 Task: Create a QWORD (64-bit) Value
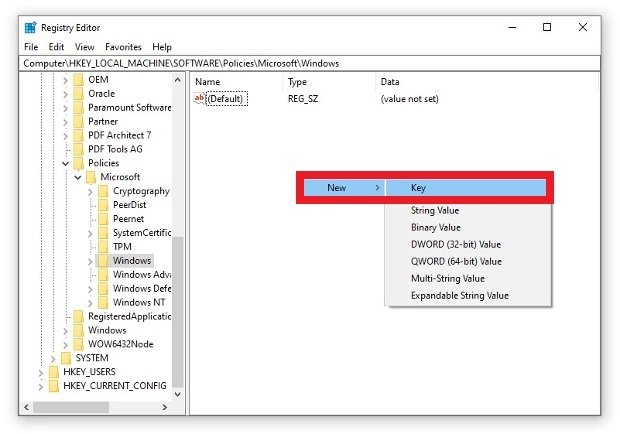[x=456, y=261]
